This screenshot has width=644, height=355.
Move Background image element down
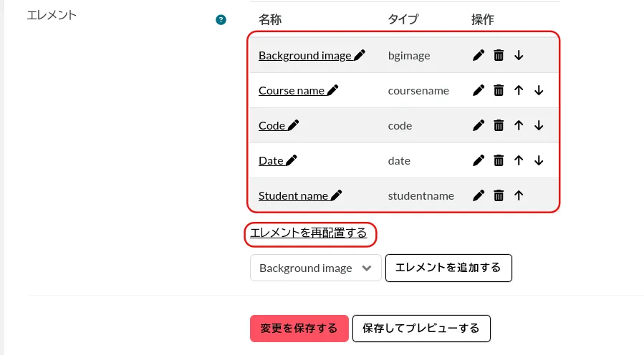pyautogui.click(x=519, y=55)
